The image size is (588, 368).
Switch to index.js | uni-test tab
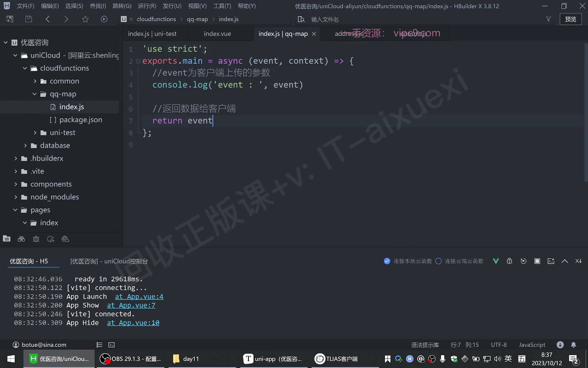pos(152,34)
